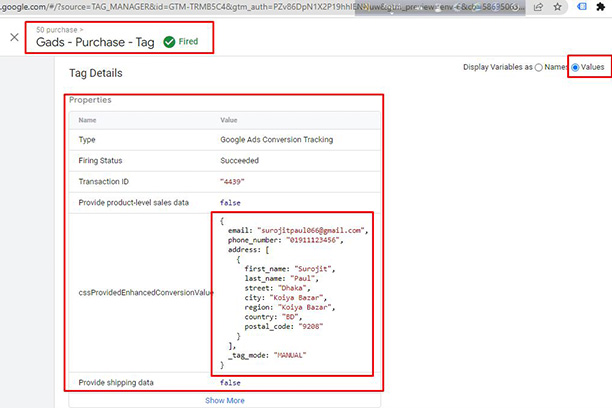Click false value for product-level sales data
This screenshot has height=408, width=612.
pyautogui.click(x=230, y=203)
